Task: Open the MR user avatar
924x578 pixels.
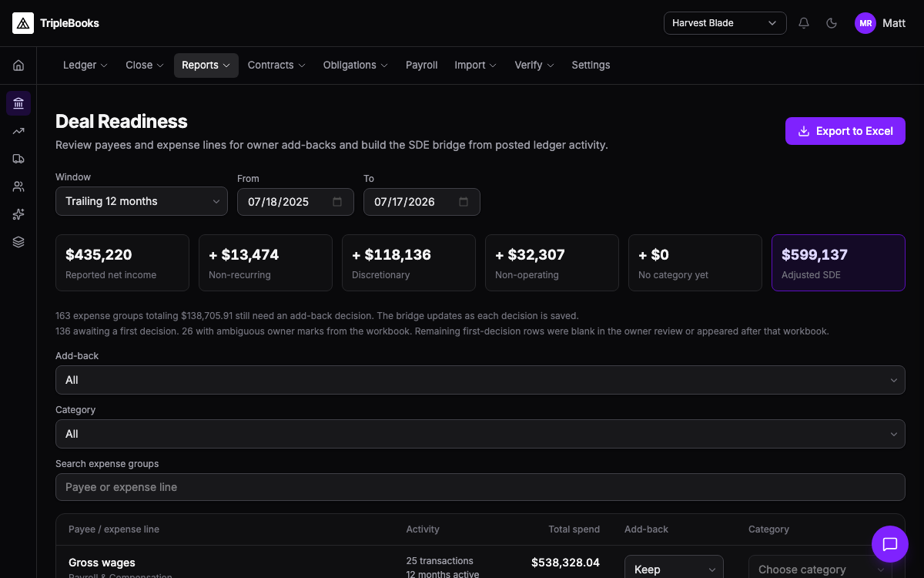Action: click(865, 23)
